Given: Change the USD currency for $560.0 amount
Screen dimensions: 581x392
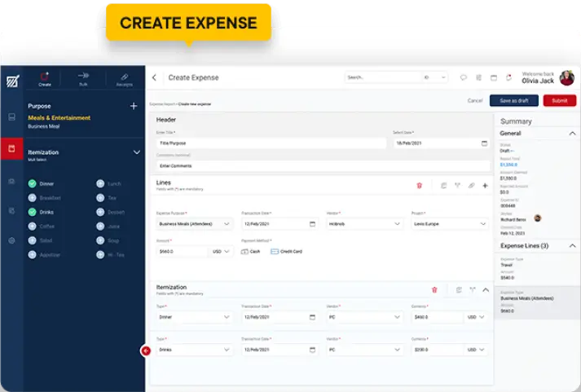Looking at the screenshot, I should 221,251.
